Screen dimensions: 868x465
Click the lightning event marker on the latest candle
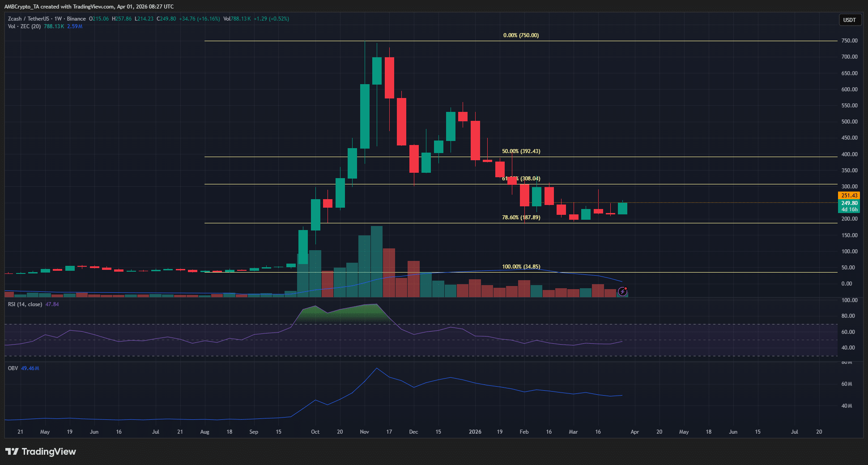(622, 292)
